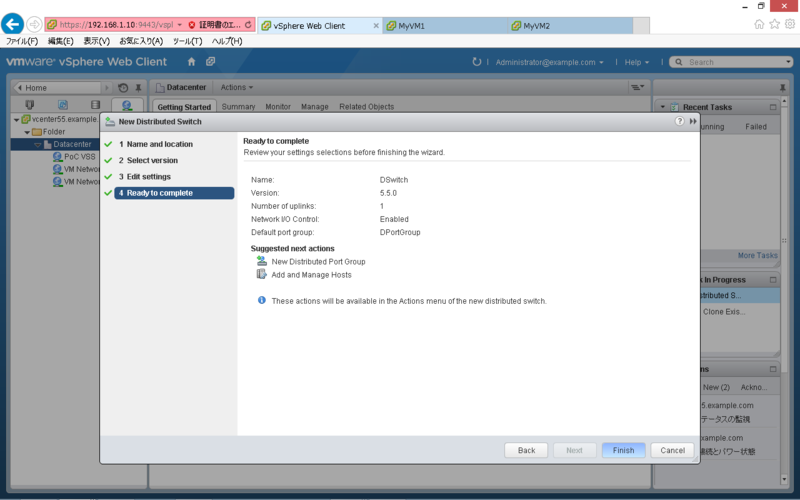This screenshot has height=500, width=800.
Task: Cancel the New Distributed Switch wizard
Action: pos(672,450)
